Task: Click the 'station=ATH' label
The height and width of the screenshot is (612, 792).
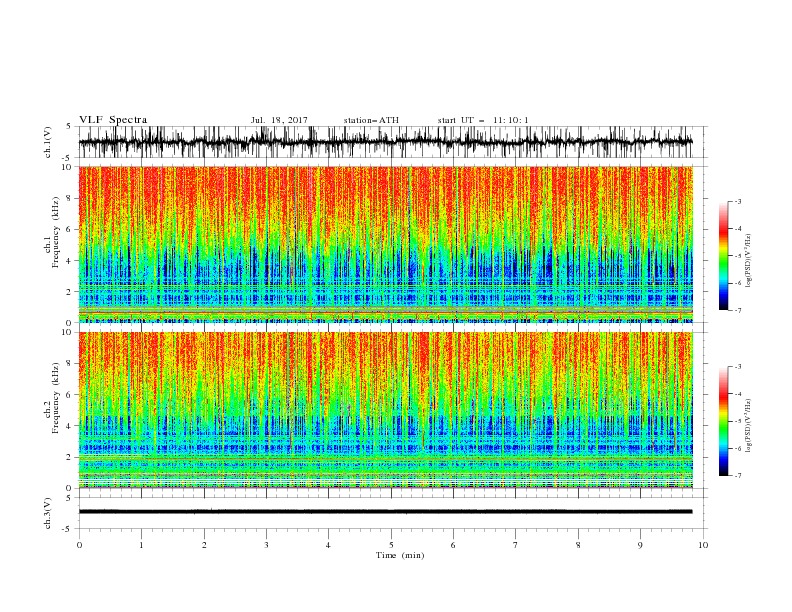Action: 371,120
